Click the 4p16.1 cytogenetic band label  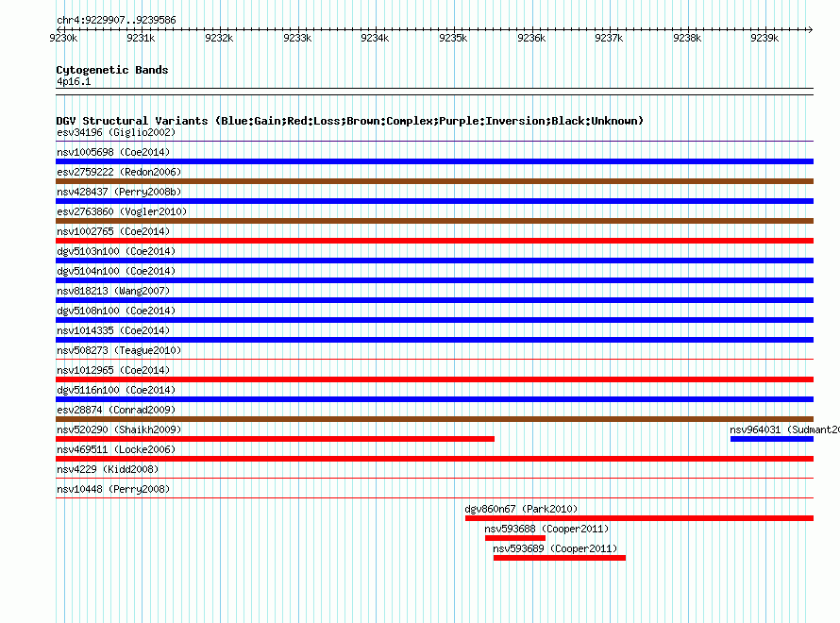click(x=74, y=81)
